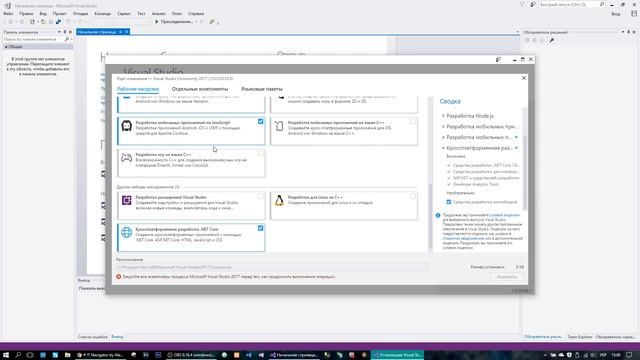Select the mobile C++ workload phone icon

[279, 126]
